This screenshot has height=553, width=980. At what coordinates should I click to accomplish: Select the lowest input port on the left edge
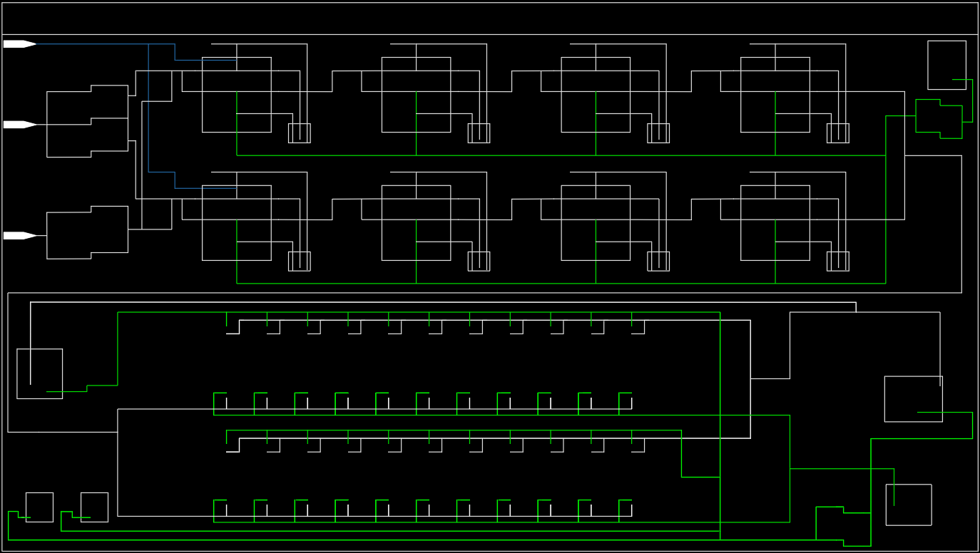pyautogui.click(x=20, y=236)
